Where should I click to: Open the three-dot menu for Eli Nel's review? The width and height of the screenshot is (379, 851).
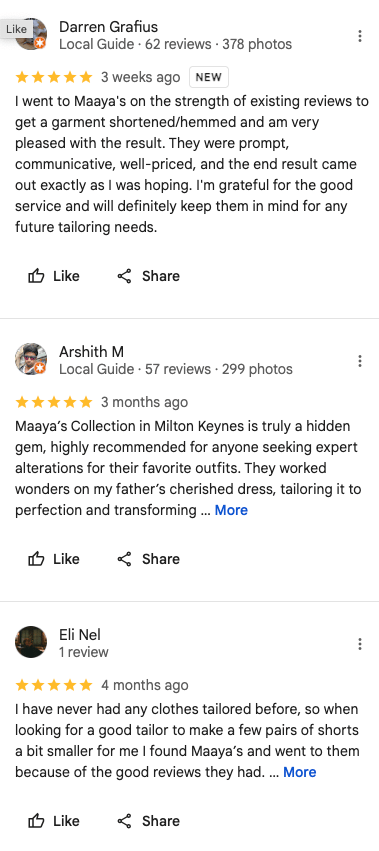click(359, 644)
